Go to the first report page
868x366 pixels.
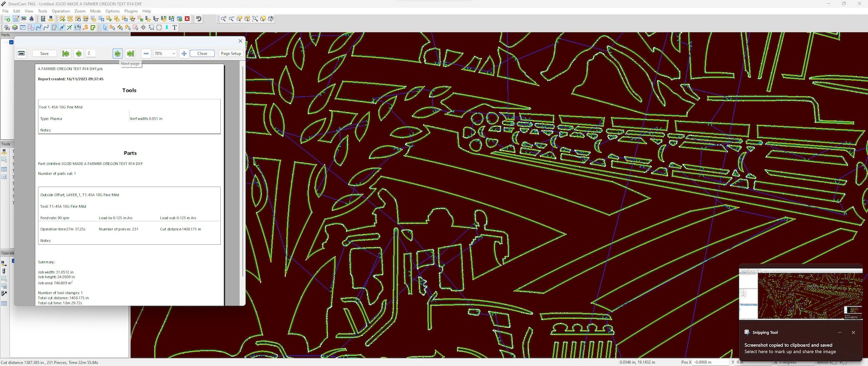point(66,54)
